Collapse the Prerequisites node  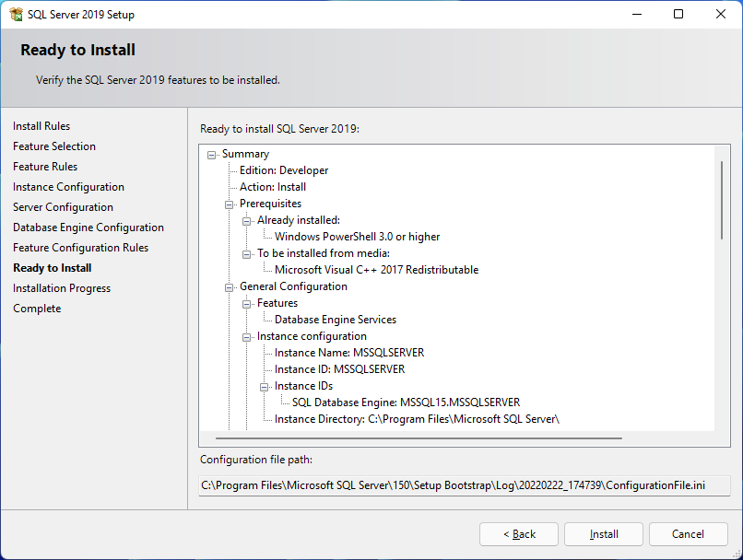[229, 204]
